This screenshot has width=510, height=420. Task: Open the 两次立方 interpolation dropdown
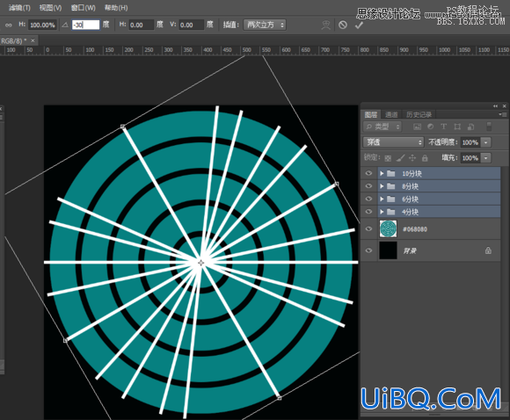click(x=265, y=25)
